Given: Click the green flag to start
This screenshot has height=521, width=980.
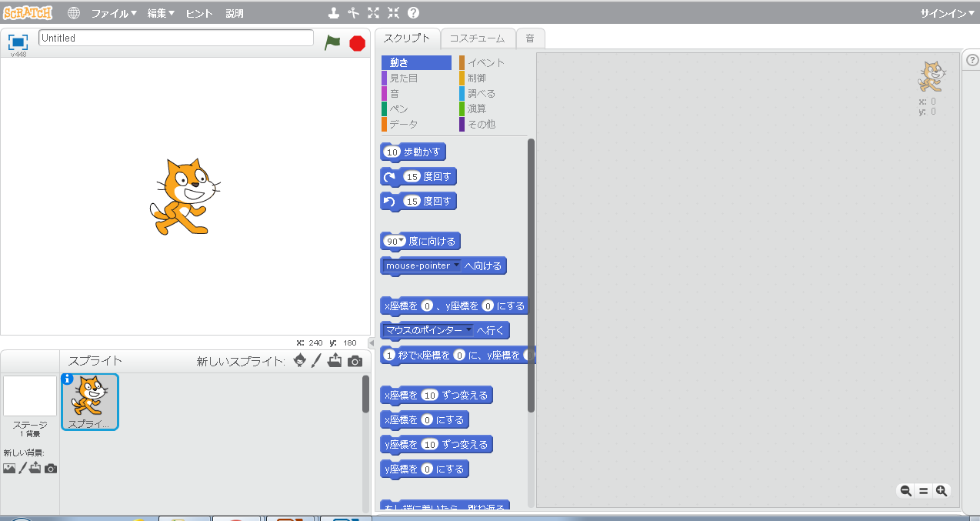Looking at the screenshot, I should click(x=332, y=43).
